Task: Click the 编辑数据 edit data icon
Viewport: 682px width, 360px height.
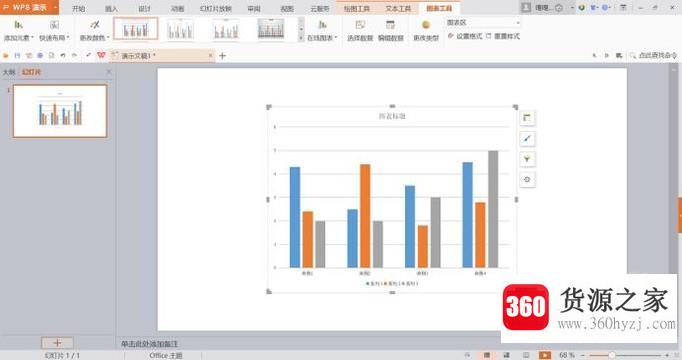Action: 391,30
